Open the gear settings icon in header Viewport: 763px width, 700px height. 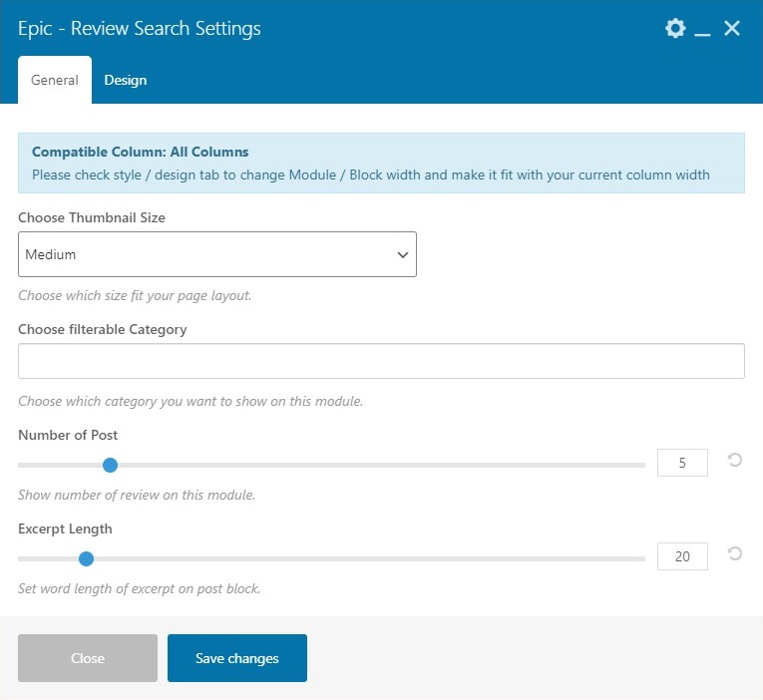click(675, 28)
